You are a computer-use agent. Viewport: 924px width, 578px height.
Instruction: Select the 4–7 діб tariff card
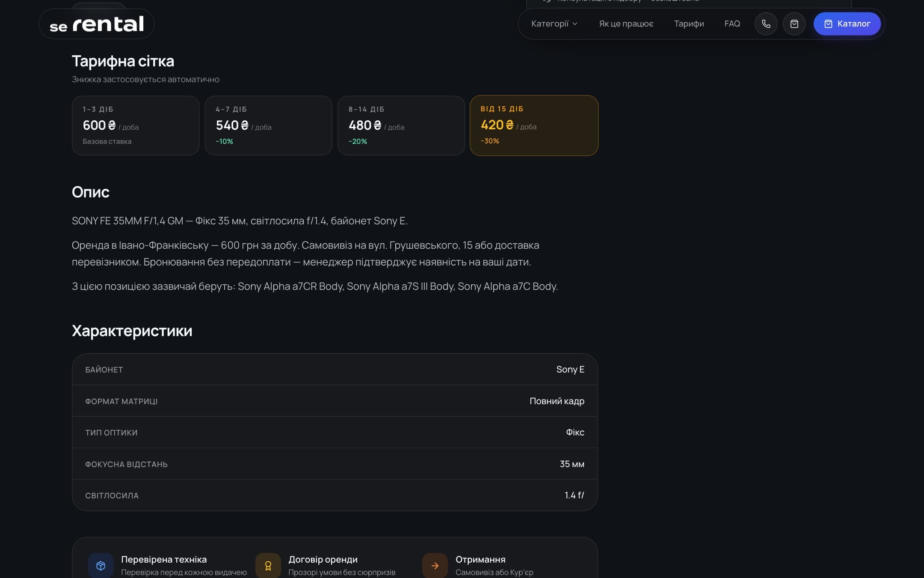(x=268, y=125)
